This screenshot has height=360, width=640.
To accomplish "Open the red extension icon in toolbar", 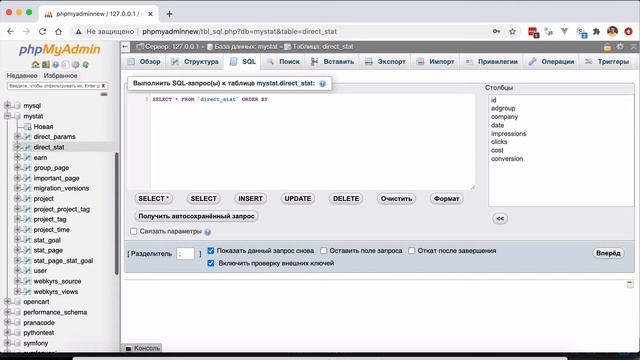I will (x=533, y=32).
